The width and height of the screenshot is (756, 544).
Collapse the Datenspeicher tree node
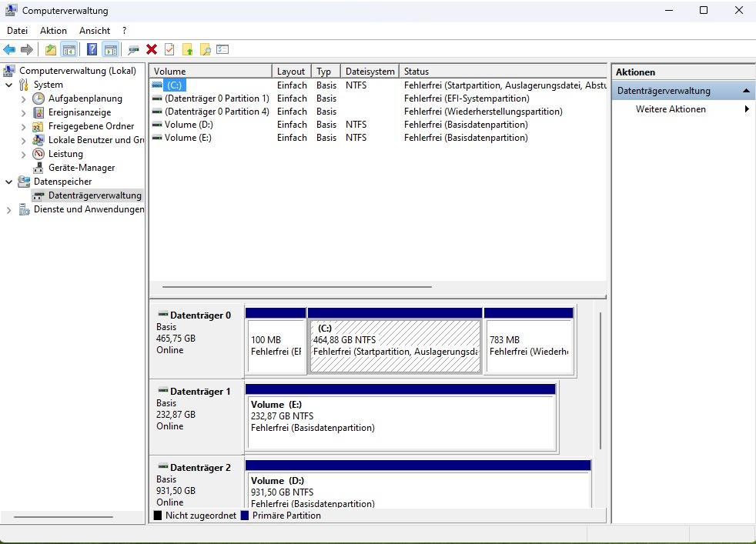pyautogui.click(x=9, y=182)
